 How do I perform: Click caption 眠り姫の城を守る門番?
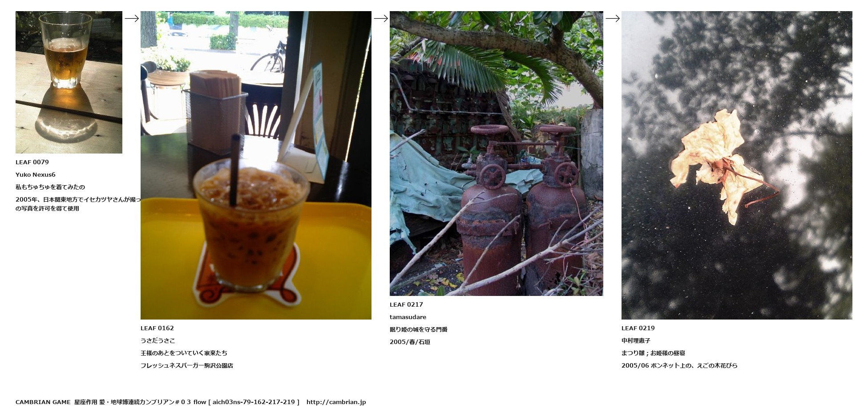419,330
